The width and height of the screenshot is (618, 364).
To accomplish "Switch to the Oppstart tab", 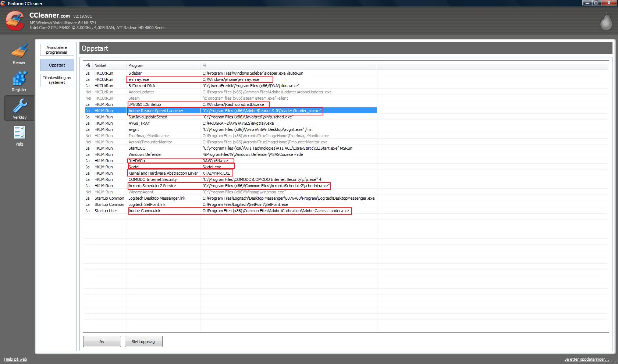I will (57, 65).
